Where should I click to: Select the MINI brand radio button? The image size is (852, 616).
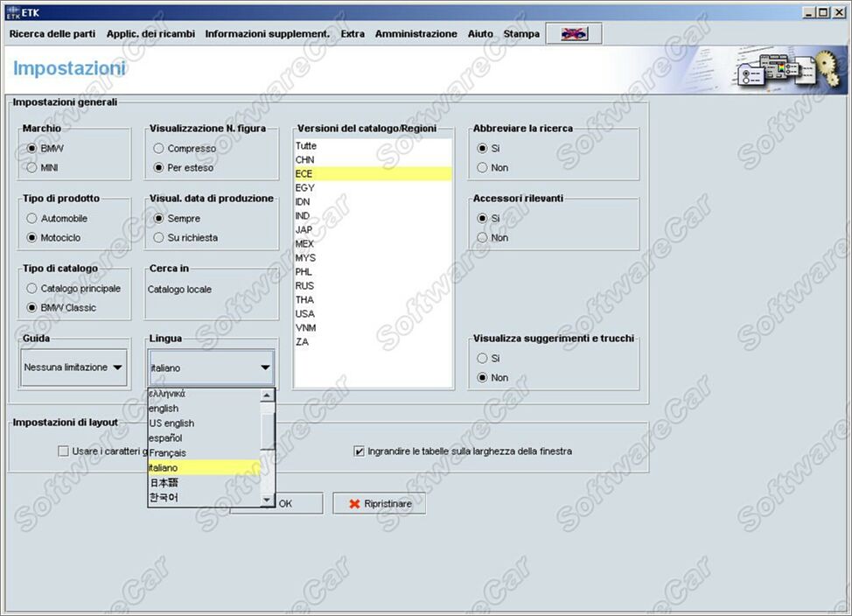[32, 167]
